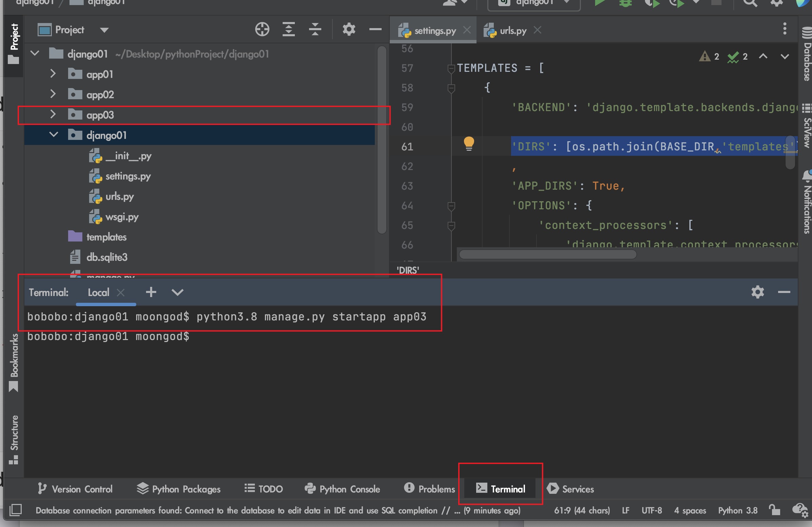Close the Local terminal tab
Viewport: 812px width, 527px height.
tap(120, 292)
